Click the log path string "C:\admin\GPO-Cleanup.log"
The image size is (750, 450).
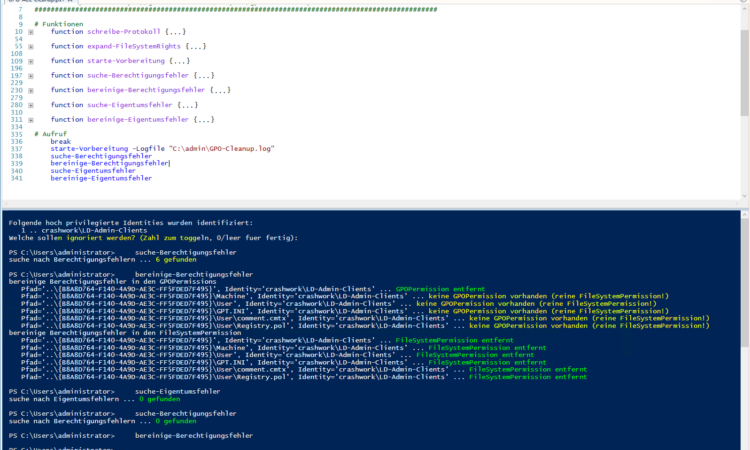[221, 149]
